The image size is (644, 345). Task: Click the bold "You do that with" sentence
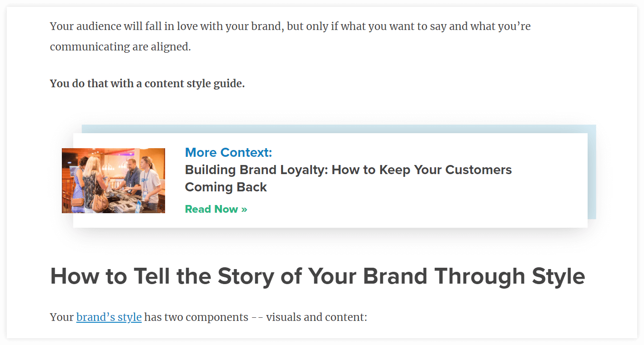point(147,84)
